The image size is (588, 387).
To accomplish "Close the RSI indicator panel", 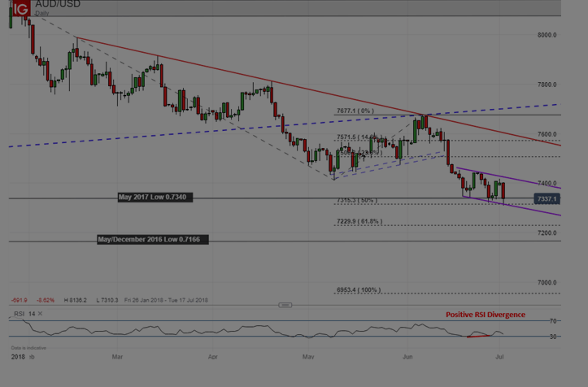I will tap(40, 314).
